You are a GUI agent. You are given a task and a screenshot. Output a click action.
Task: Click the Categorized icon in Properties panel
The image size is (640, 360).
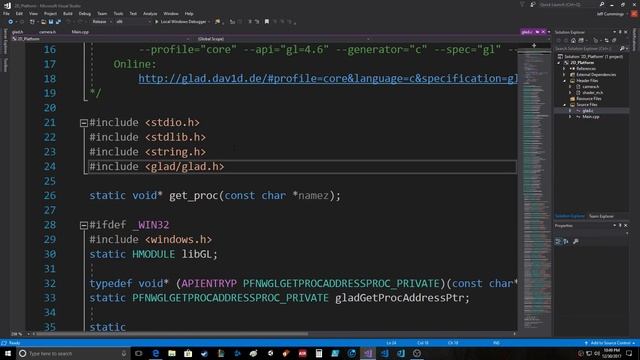coord(558,242)
